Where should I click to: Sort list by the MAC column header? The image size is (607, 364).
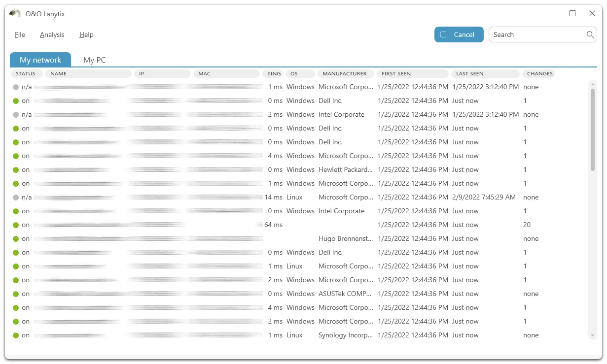point(226,74)
